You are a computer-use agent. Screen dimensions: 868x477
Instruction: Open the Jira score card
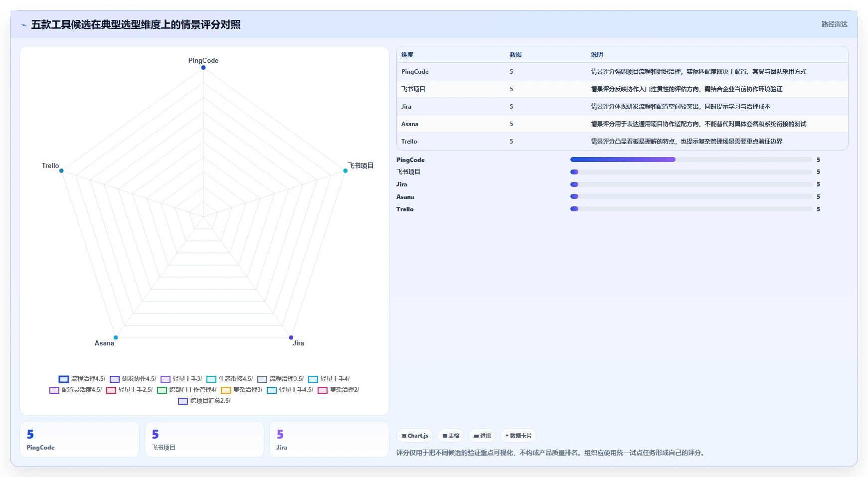(x=329, y=439)
